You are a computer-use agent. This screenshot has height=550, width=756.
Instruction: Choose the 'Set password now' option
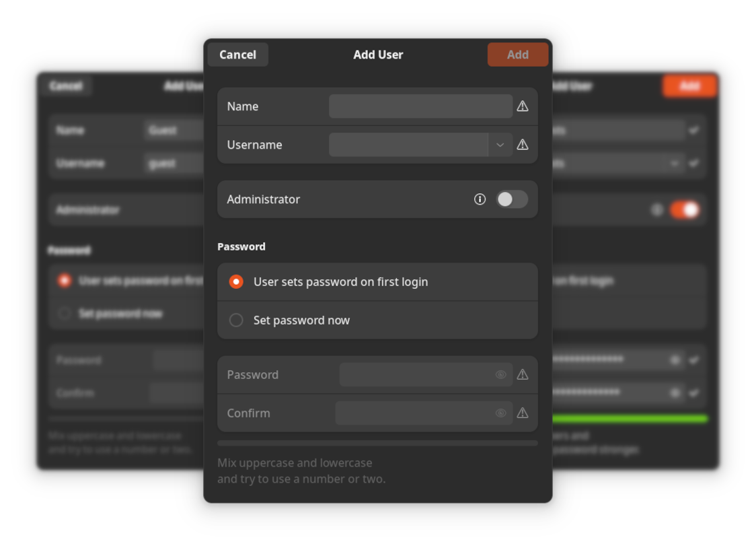point(236,320)
